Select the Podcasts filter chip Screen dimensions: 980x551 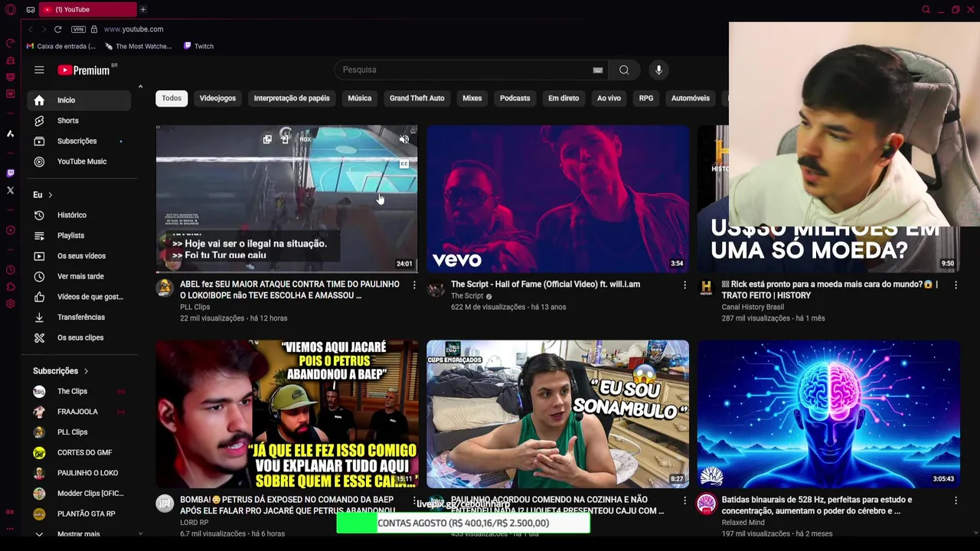[x=514, y=98]
